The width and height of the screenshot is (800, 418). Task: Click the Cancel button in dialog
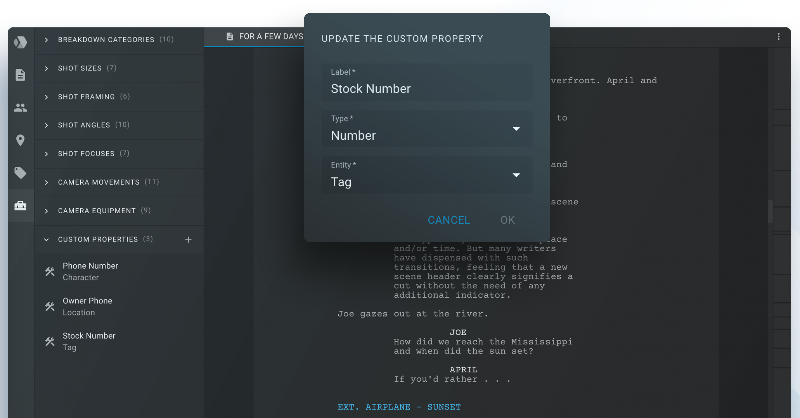[448, 220]
